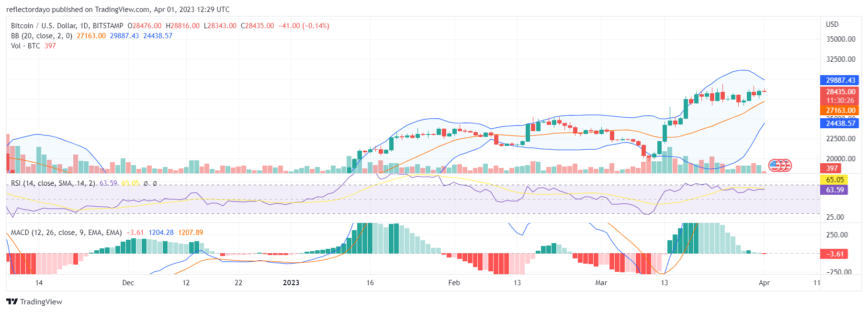Click the −41.00 (−0.14%) change value

pos(304,26)
